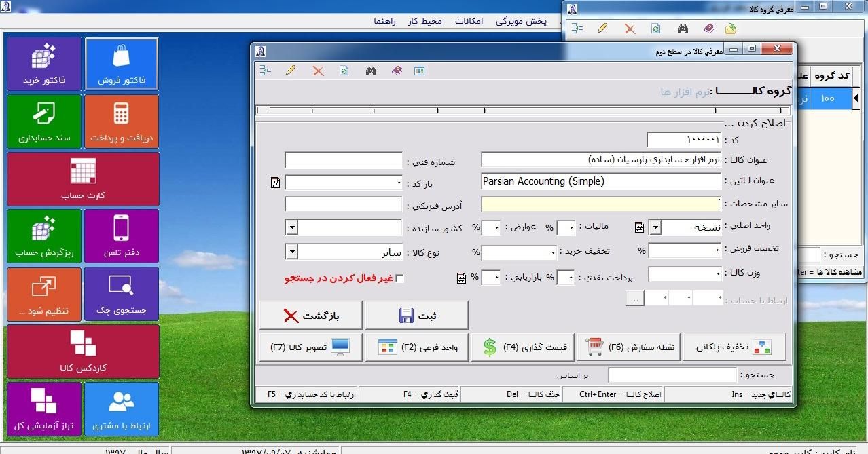Click the وزن کالا input field
The height and width of the screenshot is (454, 868).
685,274
